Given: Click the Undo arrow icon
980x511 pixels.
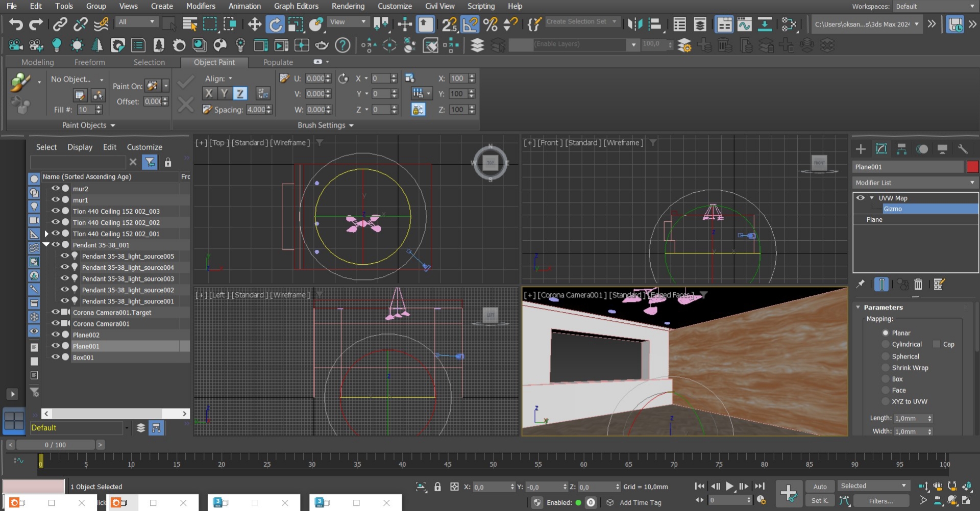Looking at the screenshot, I should pyautogui.click(x=16, y=24).
